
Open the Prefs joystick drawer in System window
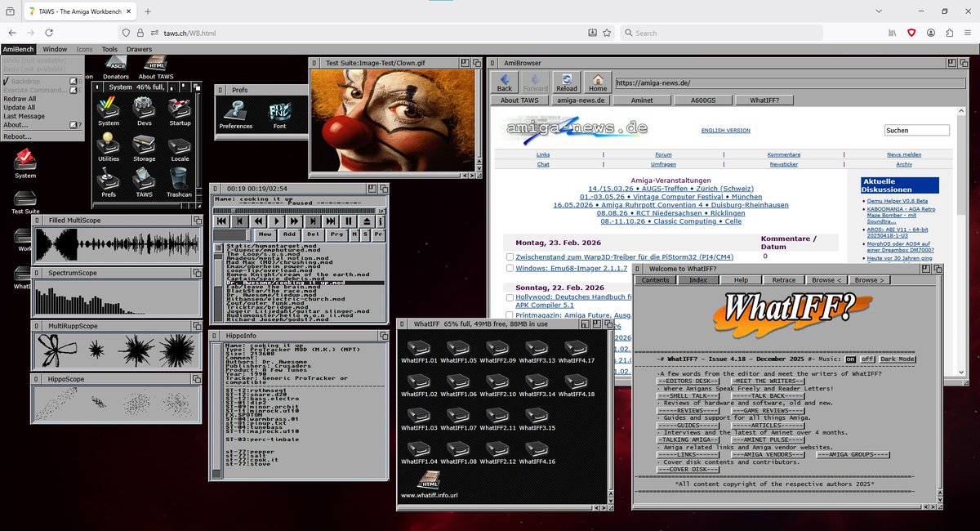click(109, 183)
